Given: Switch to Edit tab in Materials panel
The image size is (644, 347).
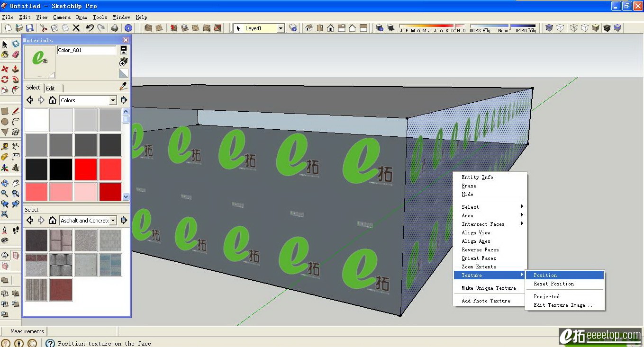Looking at the screenshot, I should [x=50, y=88].
